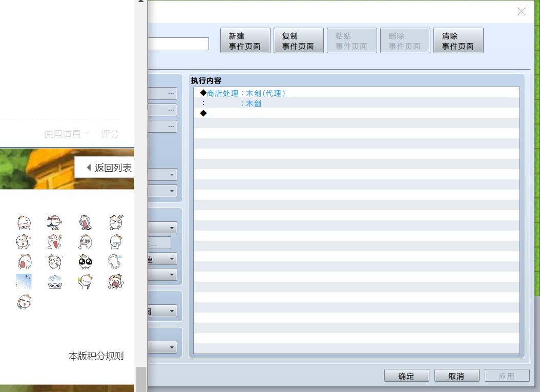
Task: Choose the pale outlined emoticon with bubbles
Action: pos(116,262)
